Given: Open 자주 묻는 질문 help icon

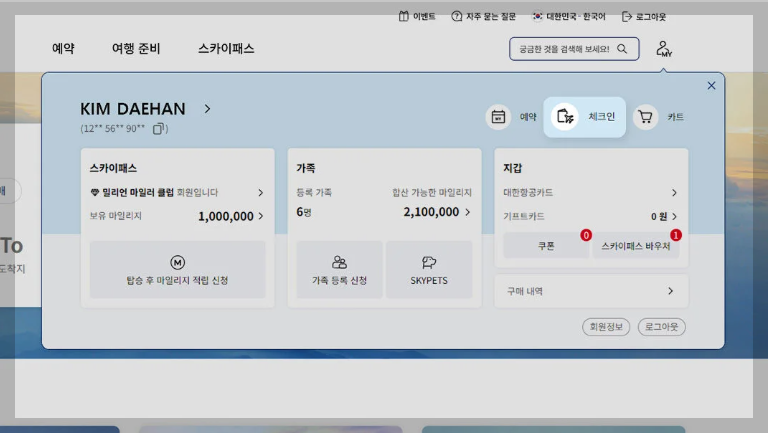Looking at the screenshot, I should pos(456,16).
